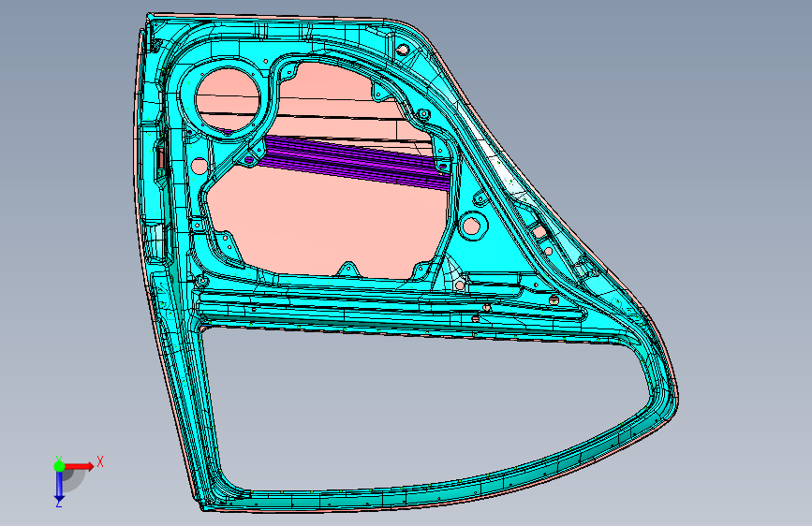
Task: Click the green Y axis ball of the triad
Action: point(59,466)
